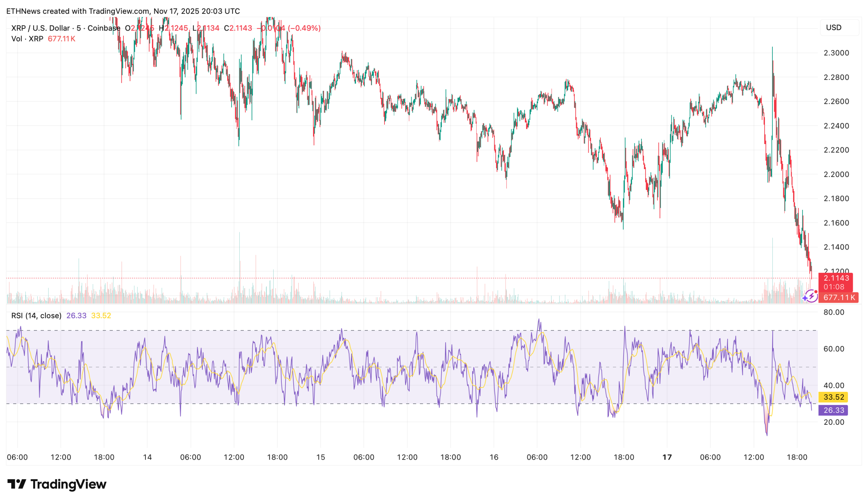Viewport: 868px width, 503px height.
Task: Click the 2.3000 price scale label
Action: click(836, 53)
